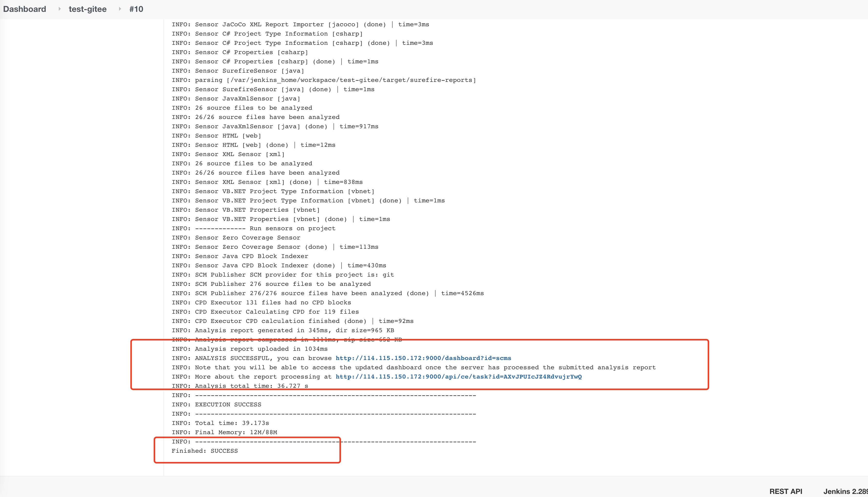The height and width of the screenshot is (497, 868).
Task: Click 'Sensor HTML [web] (done)' time=12ms line
Action: (253, 145)
